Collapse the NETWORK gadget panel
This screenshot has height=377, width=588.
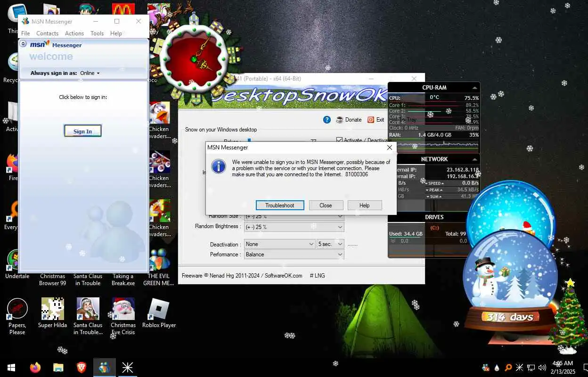[x=475, y=159]
